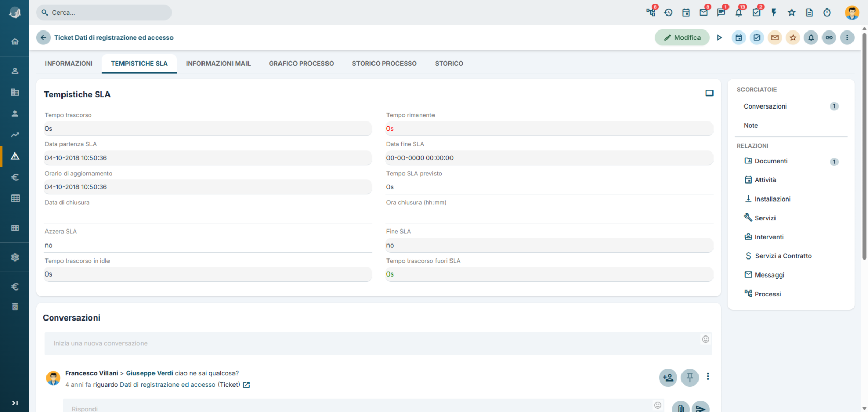Open three-dot menu of the conversation
868x412 pixels.
point(708,377)
